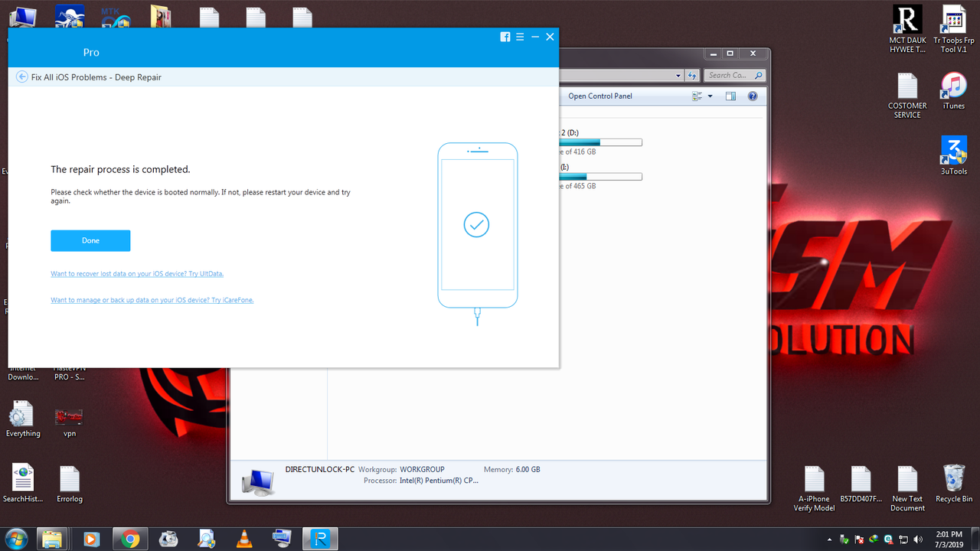Open the hamburger menu in repair tool title bar

point(520,37)
